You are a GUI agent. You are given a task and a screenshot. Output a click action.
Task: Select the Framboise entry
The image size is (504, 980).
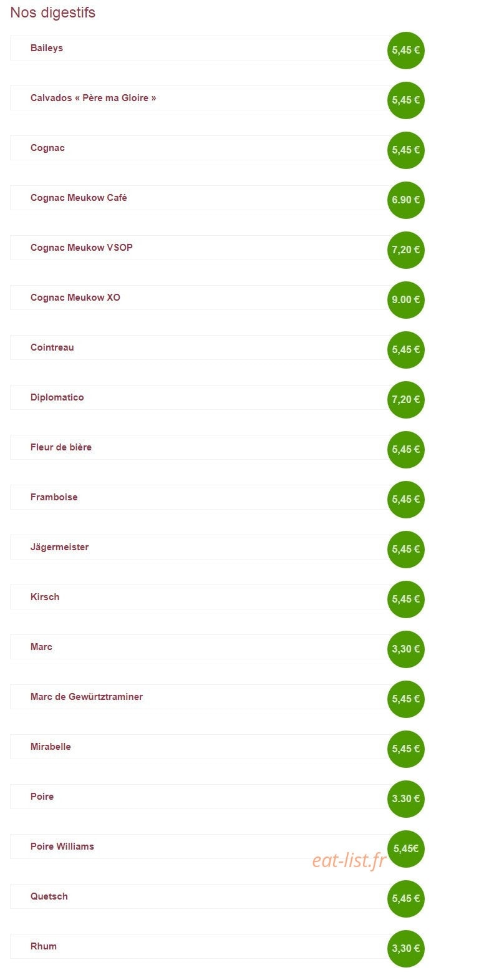pos(200,497)
